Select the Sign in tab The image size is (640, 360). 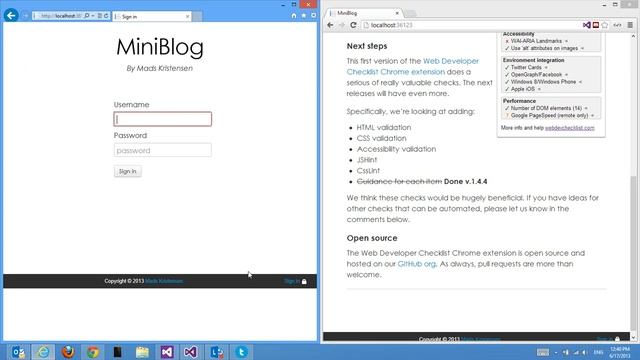point(152,16)
